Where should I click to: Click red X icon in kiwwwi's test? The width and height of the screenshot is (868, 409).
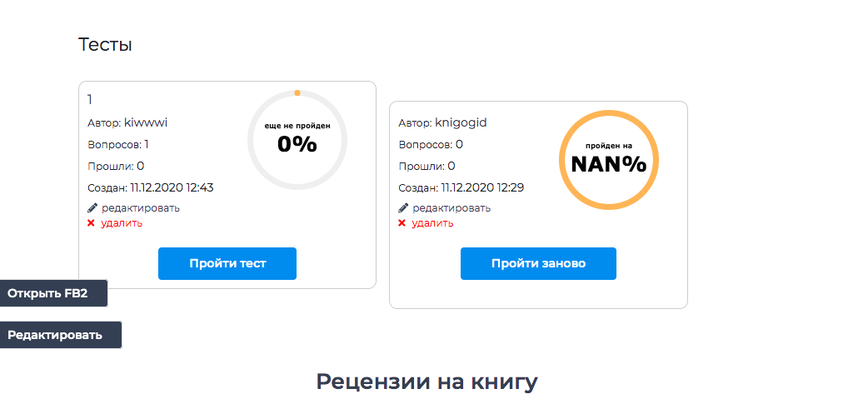91,222
